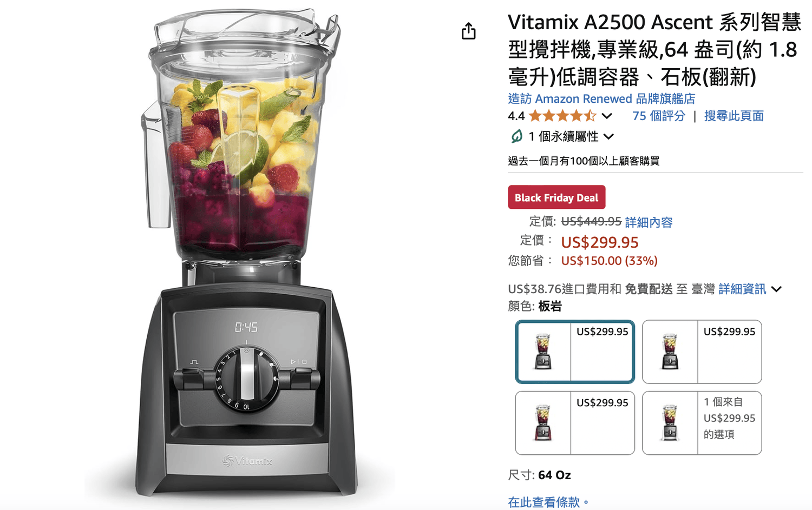Click the Black Friday Deal badge
Viewport: 812px width, 510px height.
pos(556,197)
